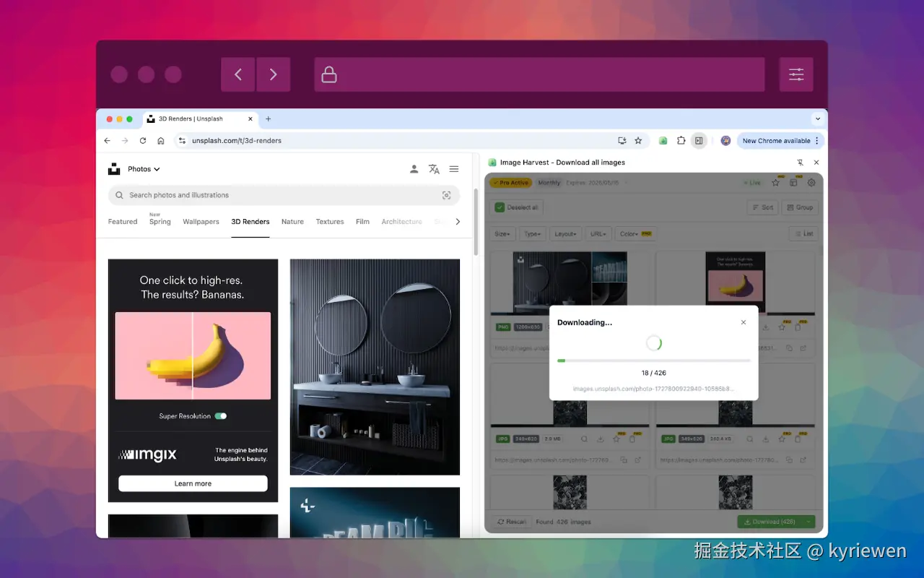924x578 pixels.
Task: Open the Size filter dropdown
Action: [x=502, y=234]
